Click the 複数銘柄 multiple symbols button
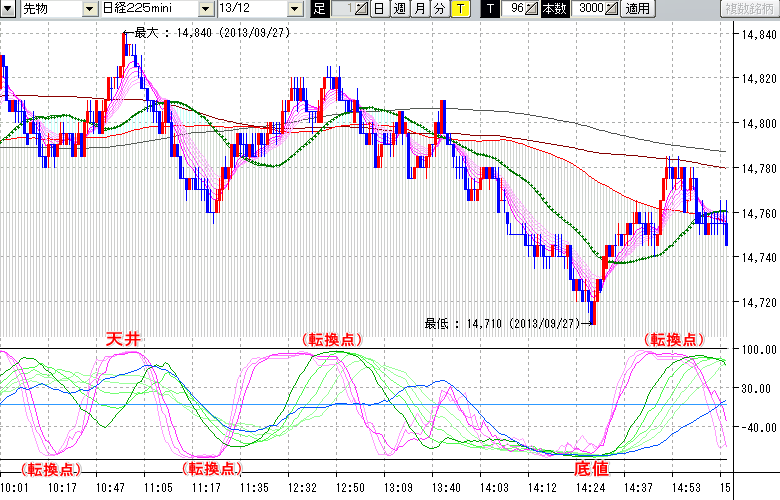Image resolution: width=780 pixels, height=500 pixels. click(748, 9)
